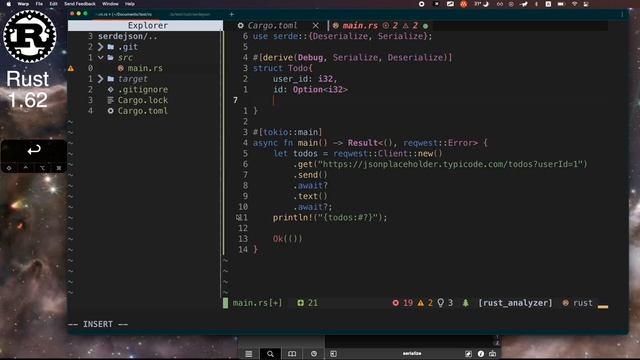This screenshot has width=640, height=360.
Task: Click the warning icon showing 2 in statusline
Action: [421, 303]
